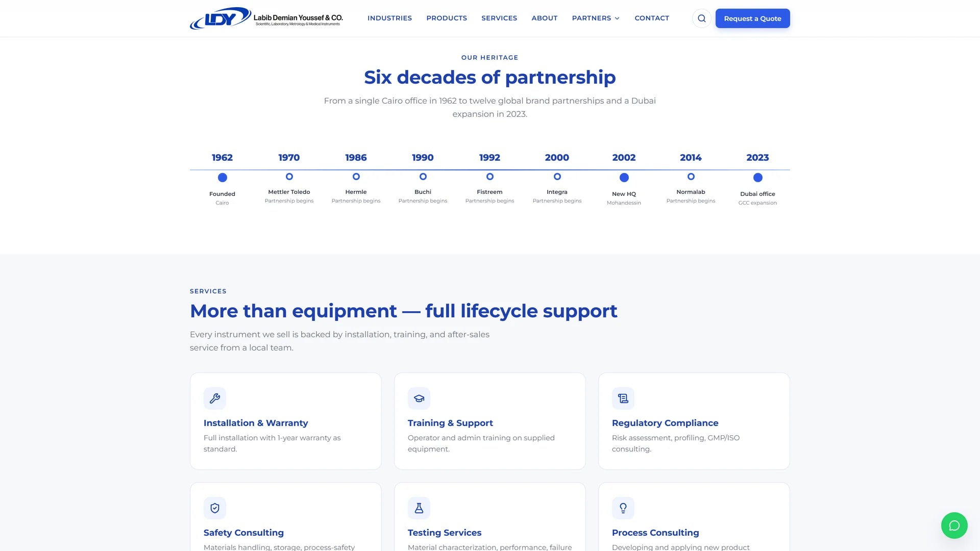Click the graduation cap icon on Training & Support
The image size is (980, 551).
419,398
